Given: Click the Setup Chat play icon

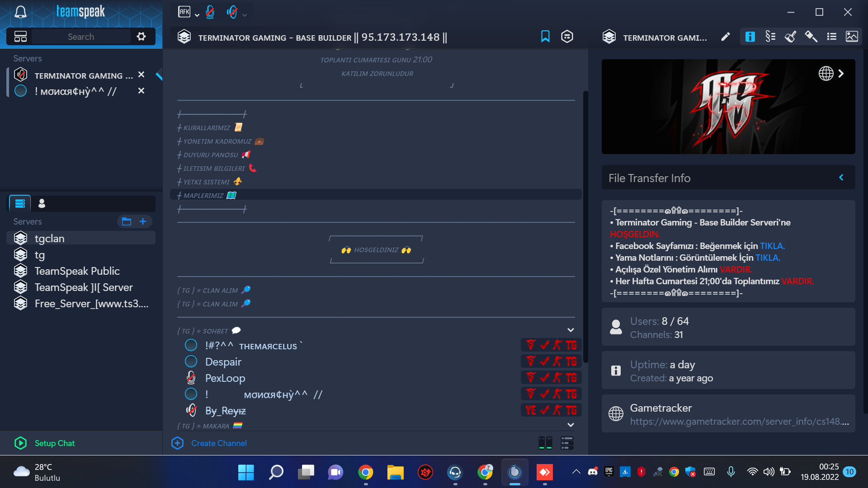Looking at the screenshot, I should tap(20, 443).
